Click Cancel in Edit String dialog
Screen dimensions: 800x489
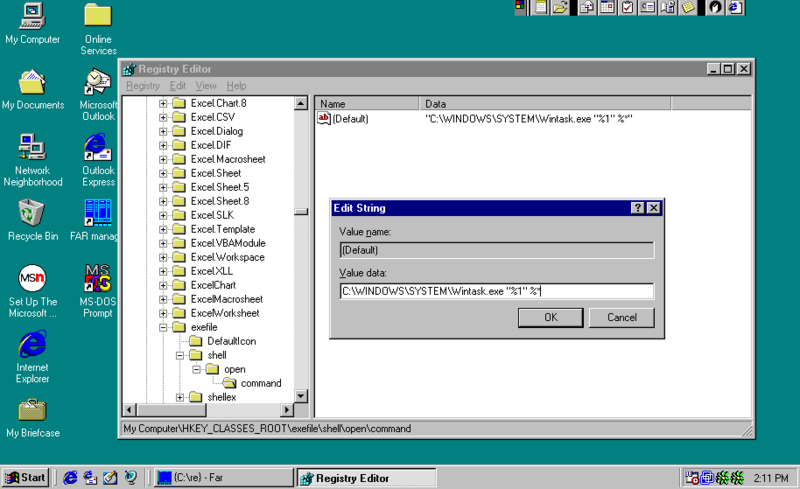(621, 317)
